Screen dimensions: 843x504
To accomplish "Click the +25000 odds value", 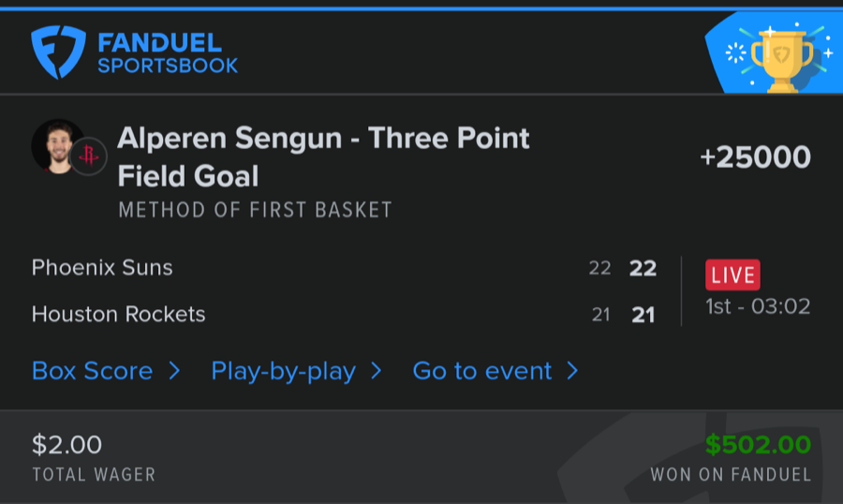I will 755,157.
